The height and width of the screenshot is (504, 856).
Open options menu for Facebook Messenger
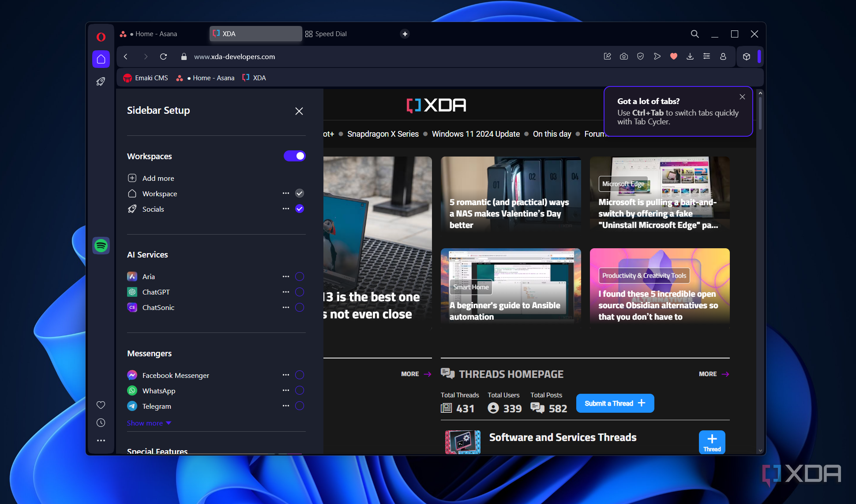click(x=286, y=375)
